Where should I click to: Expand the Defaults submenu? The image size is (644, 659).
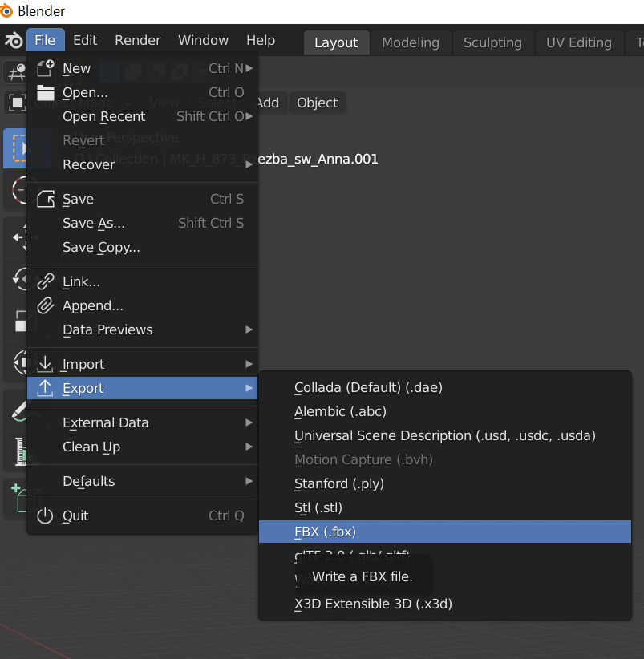coord(143,481)
